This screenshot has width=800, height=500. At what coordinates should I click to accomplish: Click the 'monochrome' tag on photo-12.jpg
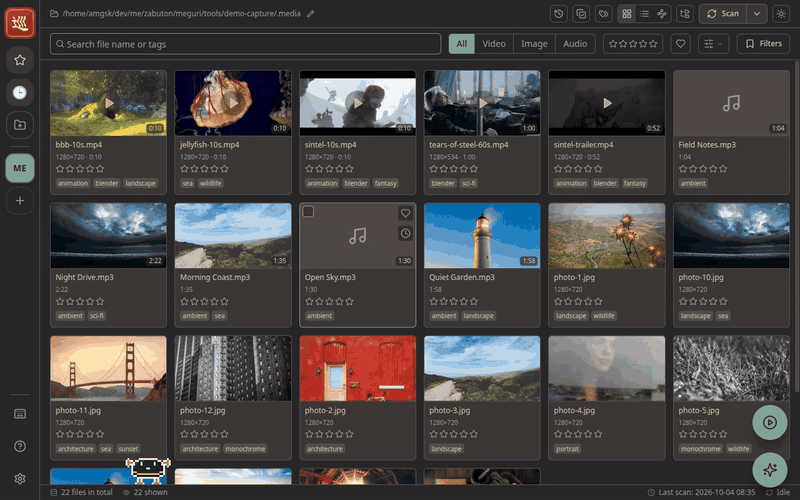click(245, 449)
